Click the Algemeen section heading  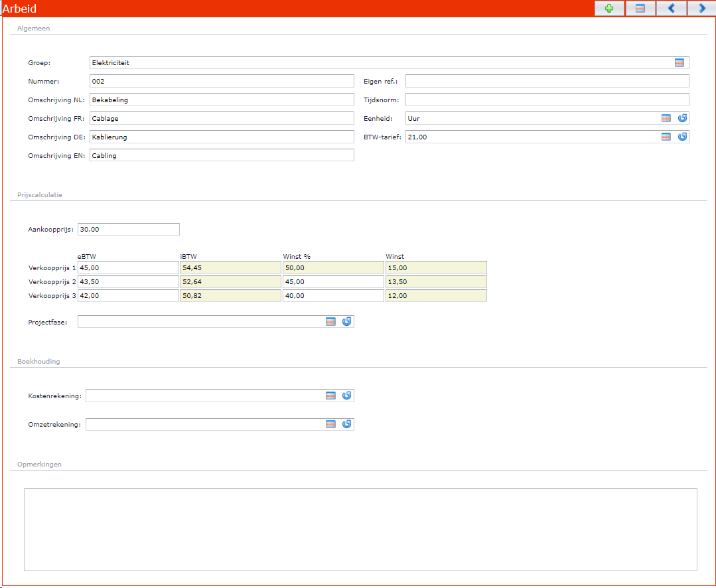[33, 29]
